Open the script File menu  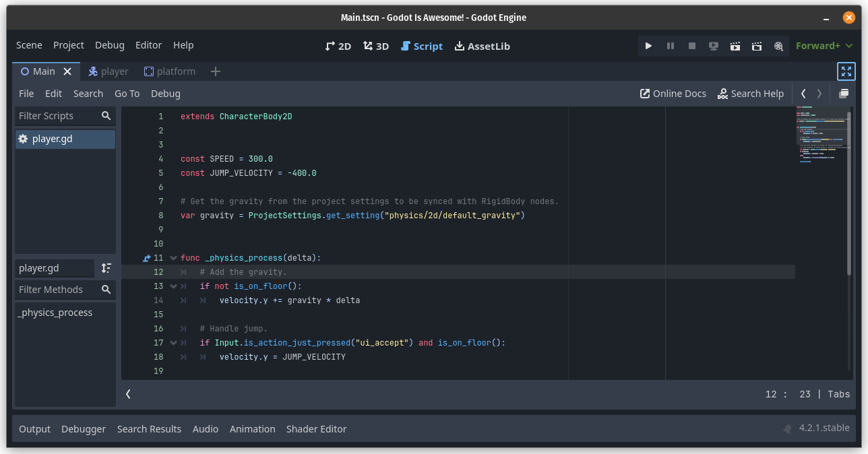tap(26, 94)
